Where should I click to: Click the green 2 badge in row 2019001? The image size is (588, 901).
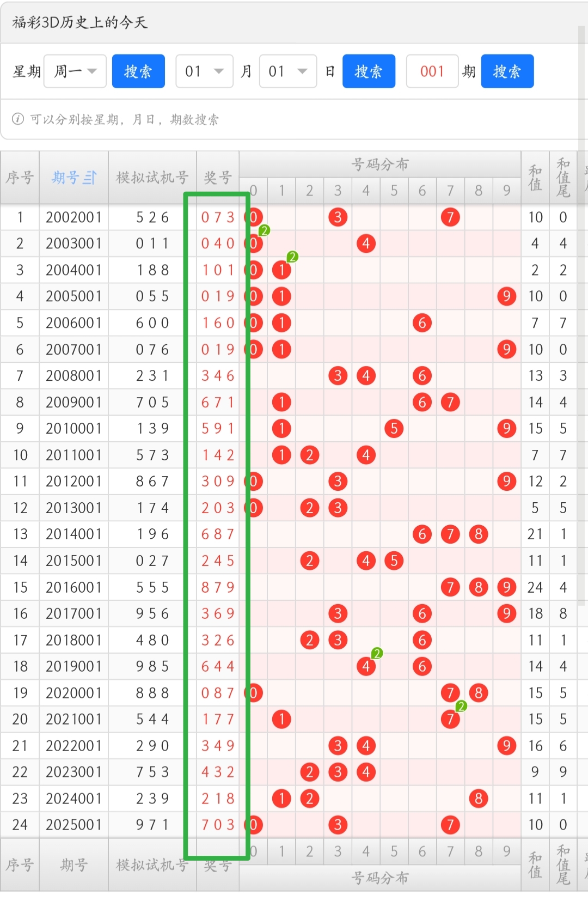coord(377,653)
